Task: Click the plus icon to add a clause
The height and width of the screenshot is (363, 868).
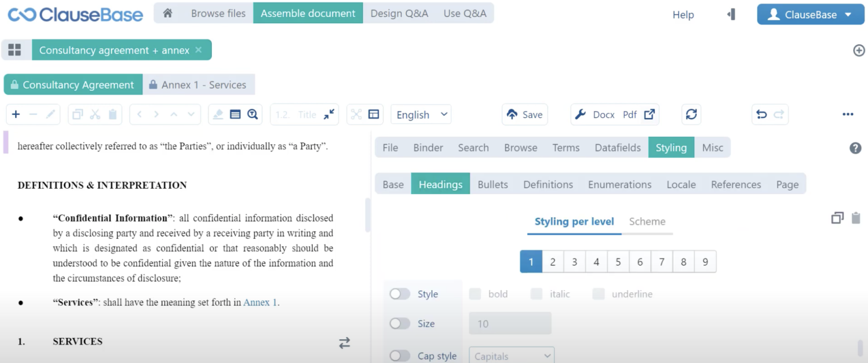Action: [16, 114]
